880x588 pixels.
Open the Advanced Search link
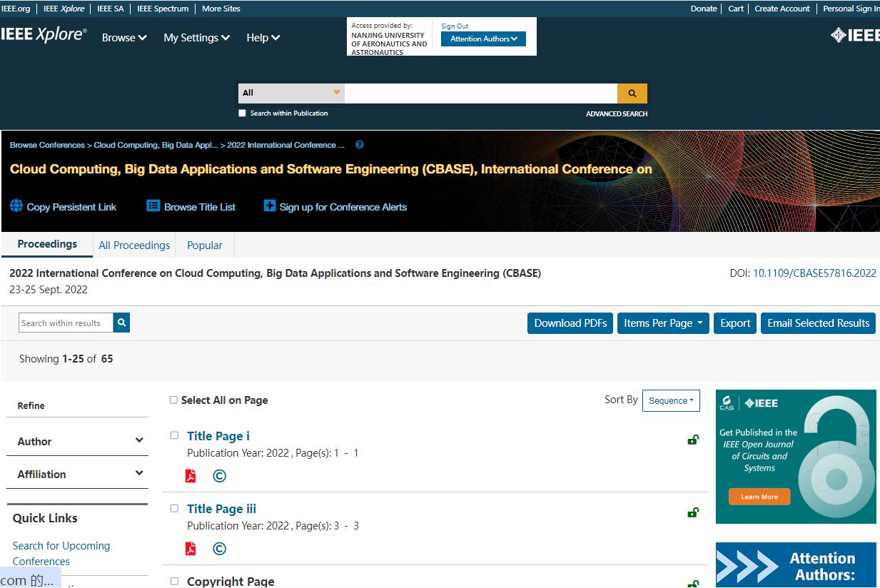[x=617, y=113]
